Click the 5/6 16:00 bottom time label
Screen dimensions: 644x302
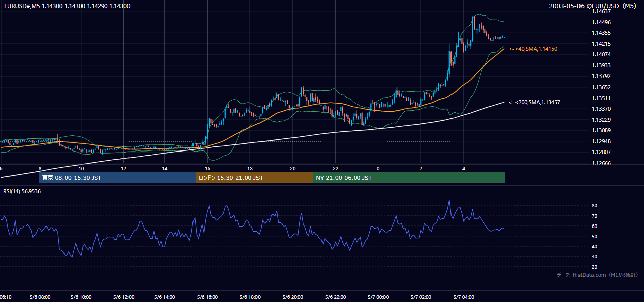coord(207,297)
